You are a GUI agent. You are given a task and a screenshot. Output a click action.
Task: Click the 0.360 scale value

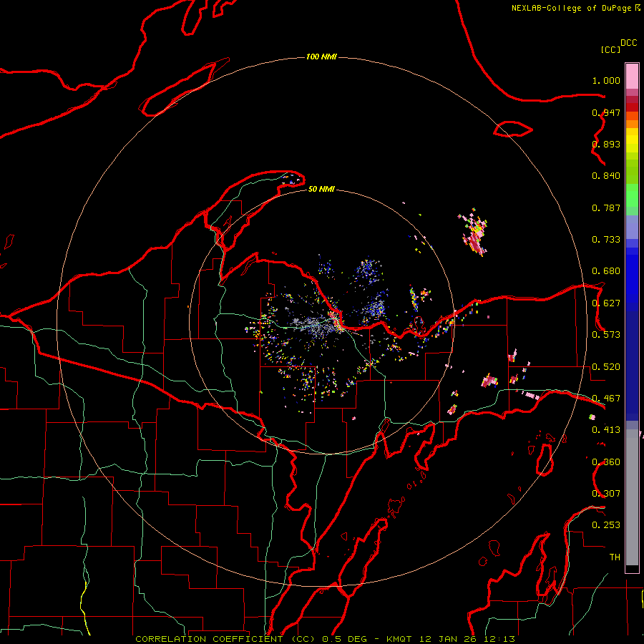click(606, 462)
